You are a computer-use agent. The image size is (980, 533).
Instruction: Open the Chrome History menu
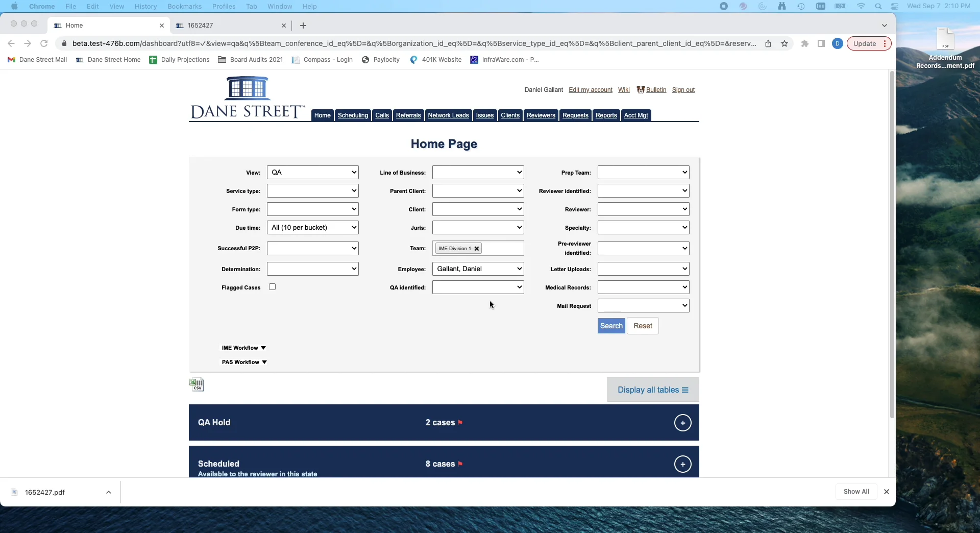pyautogui.click(x=145, y=6)
